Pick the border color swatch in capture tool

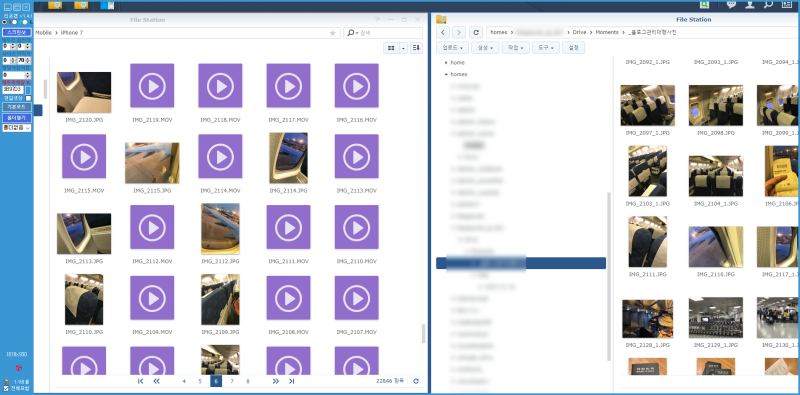28,90
